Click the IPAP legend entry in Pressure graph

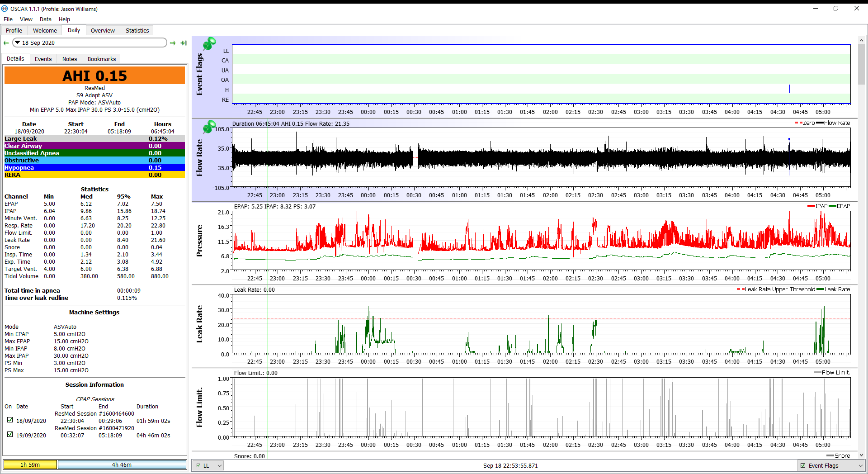[x=817, y=206]
